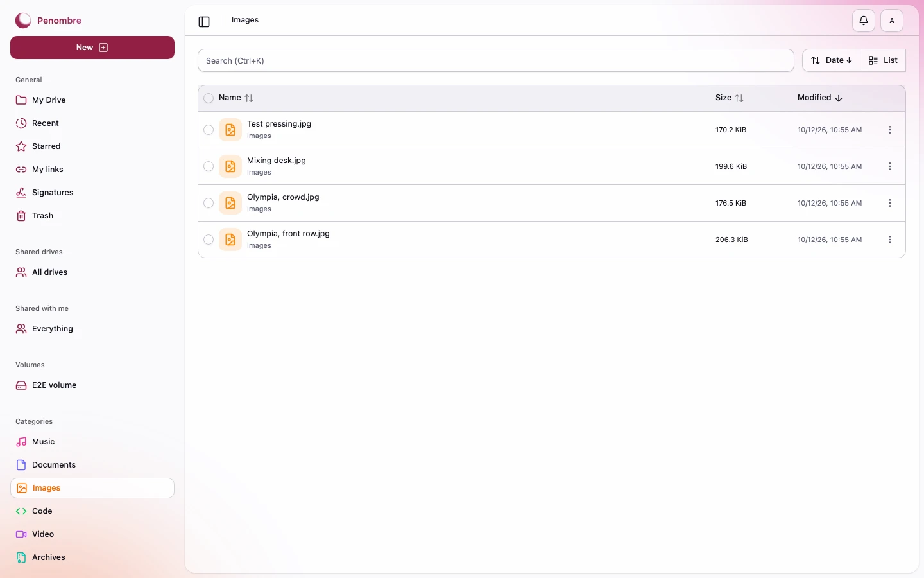Screen dimensions: 924x578
Task: Open the user avatar menu labeled A
Action: (892, 21)
